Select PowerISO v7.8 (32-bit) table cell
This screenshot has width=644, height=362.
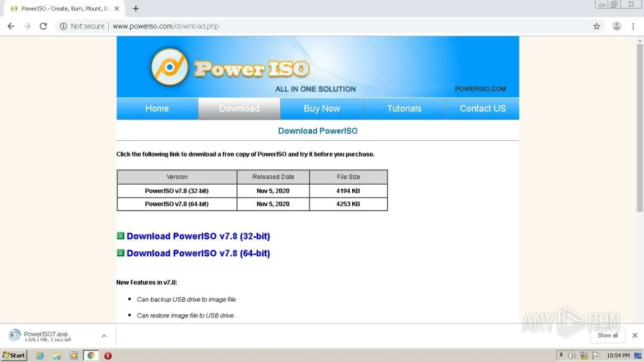(177, 191)
